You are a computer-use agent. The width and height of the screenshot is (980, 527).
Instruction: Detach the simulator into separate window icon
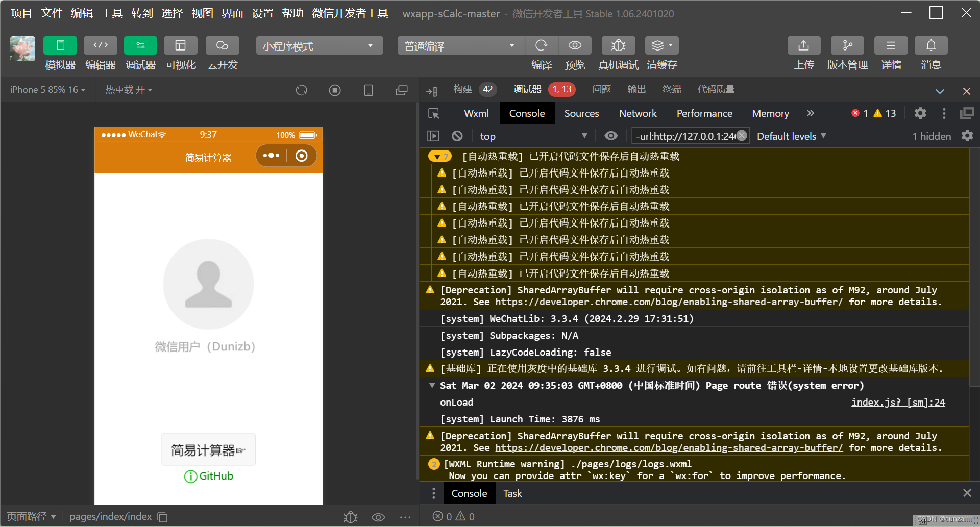coord(402,90)
